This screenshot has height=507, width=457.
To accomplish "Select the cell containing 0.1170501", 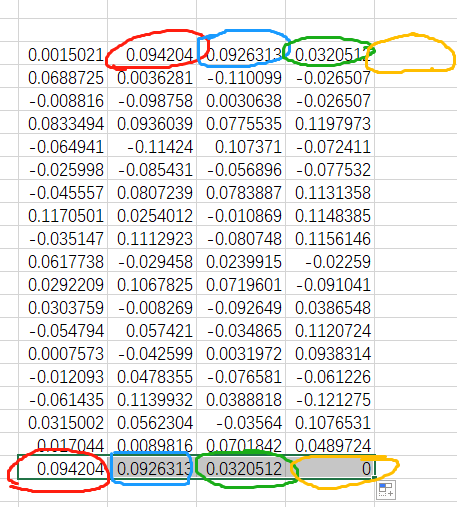I will click(63, 214).
